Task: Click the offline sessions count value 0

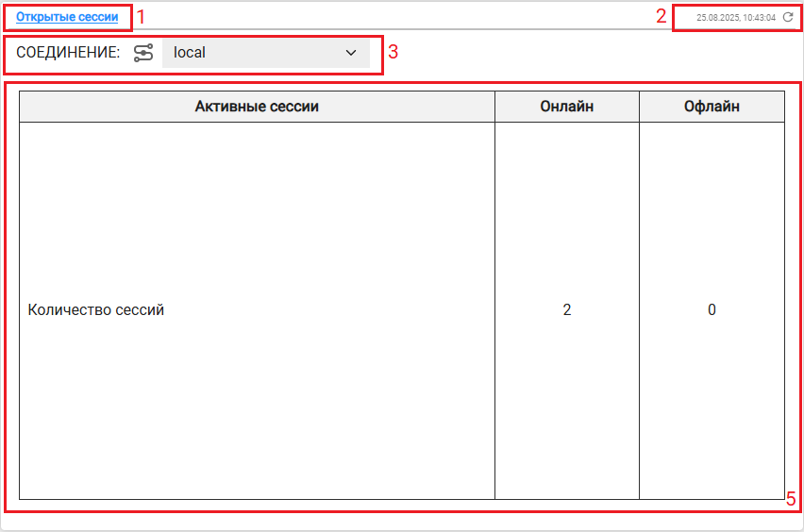Action: [712, 309]
